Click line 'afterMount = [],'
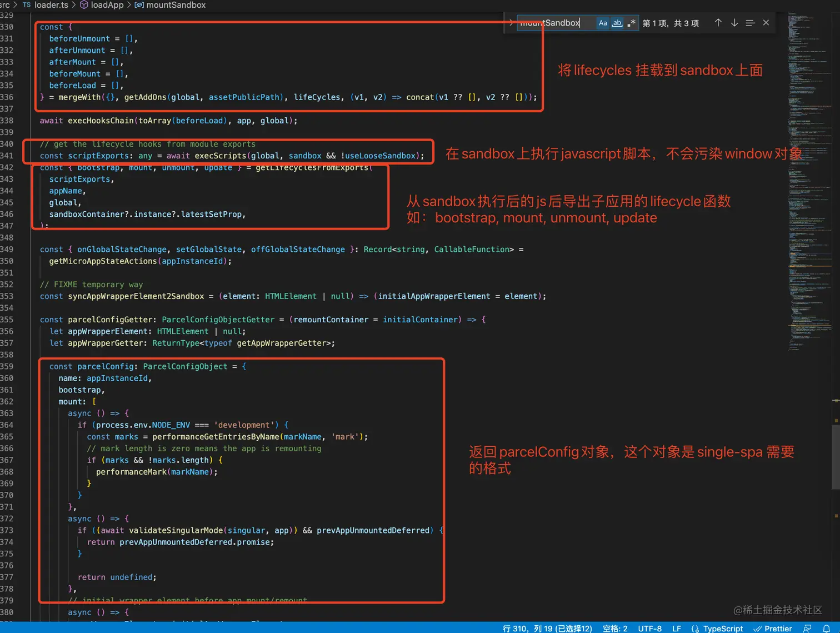 86,62
